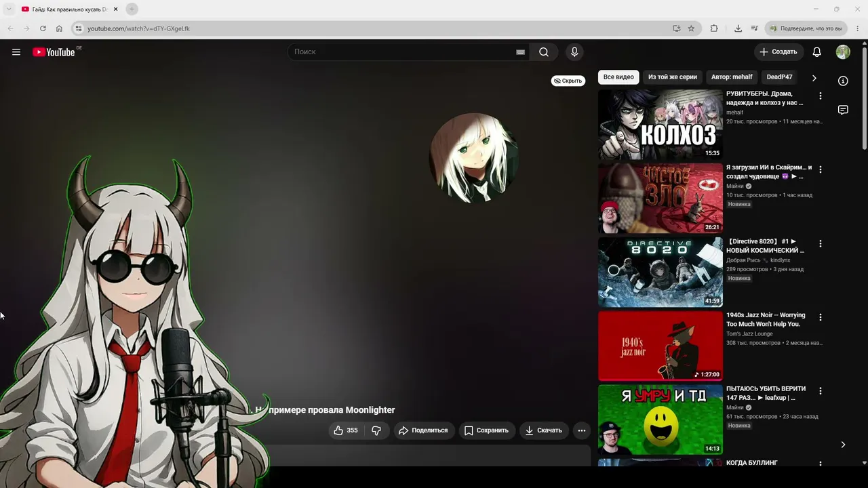Open more actions for the video
Screen dimensions: 868x488
pos(581,430)
